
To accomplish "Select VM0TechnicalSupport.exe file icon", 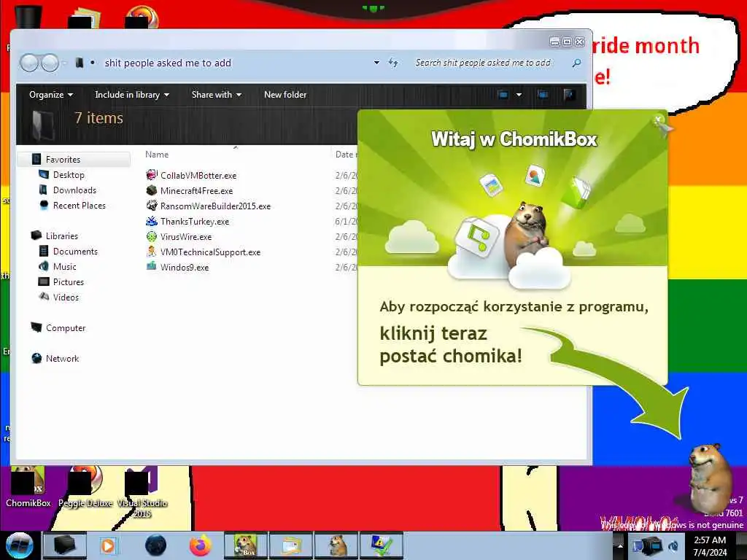I will (x=152, y=252).
